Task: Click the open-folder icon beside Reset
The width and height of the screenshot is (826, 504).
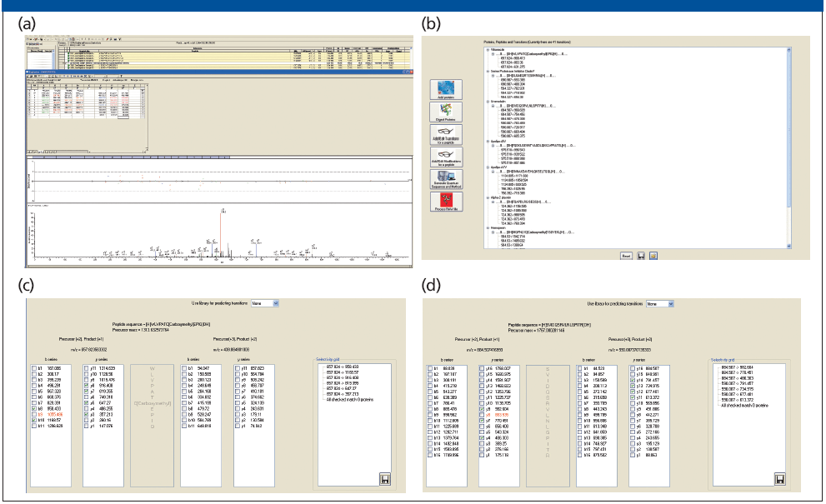Action: point(653,256)
